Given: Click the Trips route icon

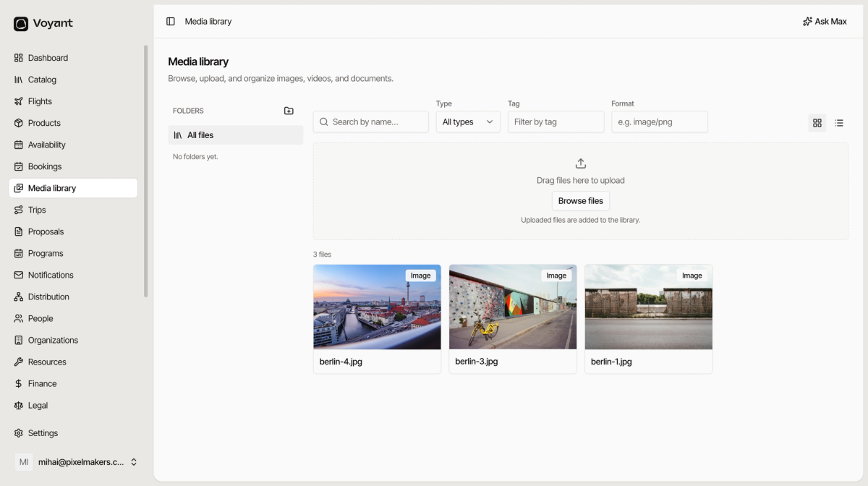Looking at the screenshot, I should (x=19, y=210).
